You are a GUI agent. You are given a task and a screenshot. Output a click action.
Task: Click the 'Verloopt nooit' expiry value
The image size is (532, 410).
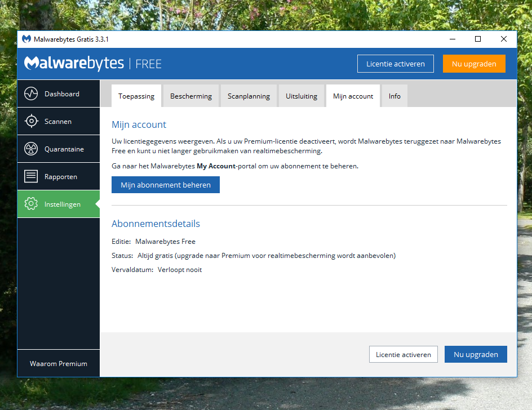[x=180, y=270]
